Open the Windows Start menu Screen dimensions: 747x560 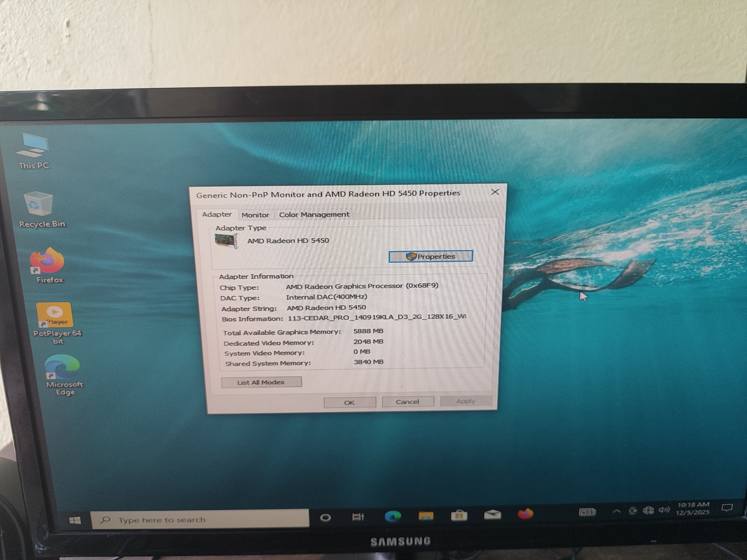click(75, 520)
